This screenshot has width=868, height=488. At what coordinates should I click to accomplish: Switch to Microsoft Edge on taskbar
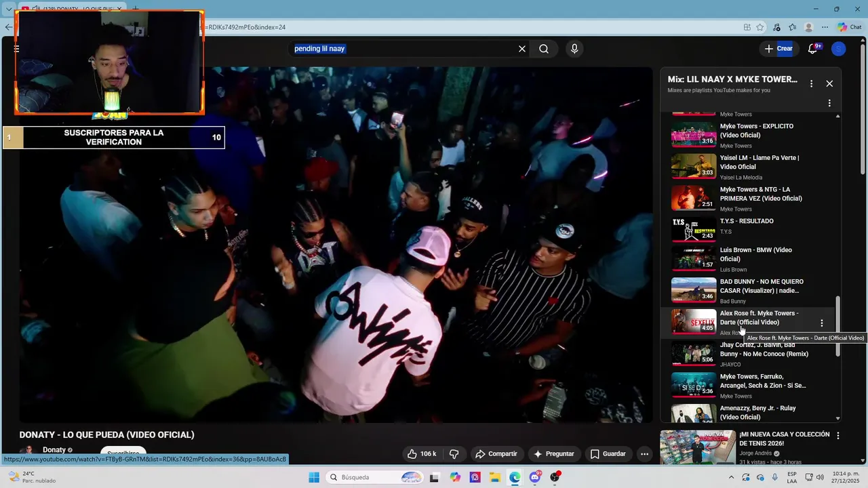point(515,477)
